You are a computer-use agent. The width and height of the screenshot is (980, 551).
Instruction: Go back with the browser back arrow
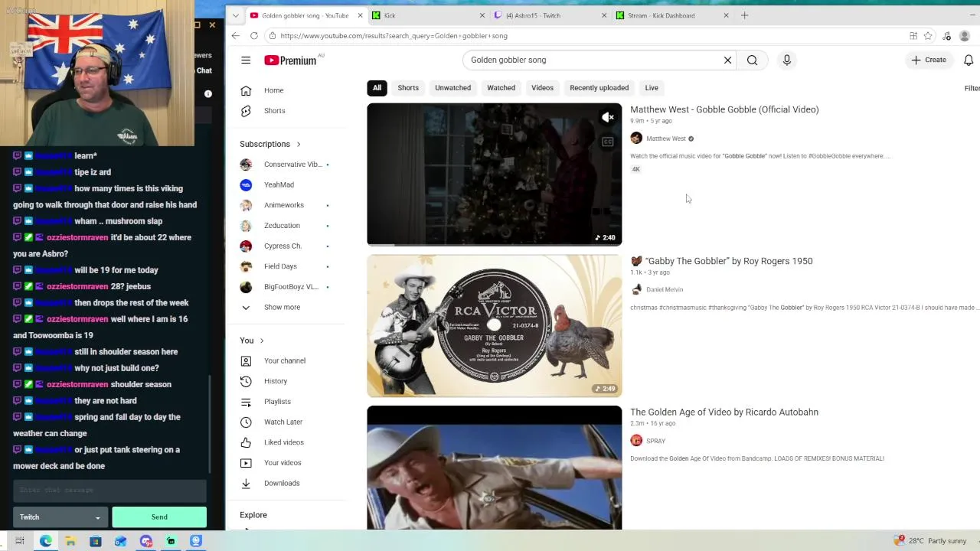[236, 35]
